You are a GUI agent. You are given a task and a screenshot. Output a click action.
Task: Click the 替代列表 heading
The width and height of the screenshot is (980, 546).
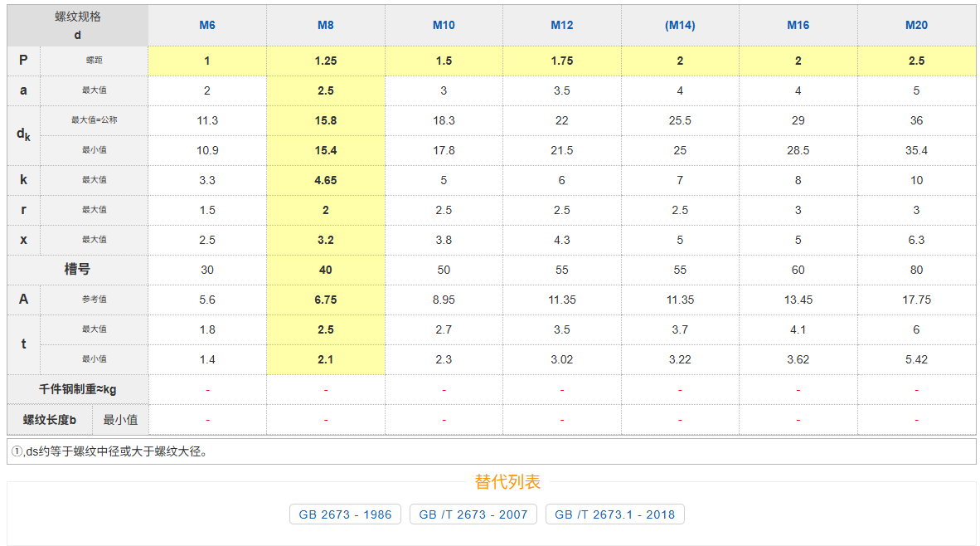(x=507, y=482)
